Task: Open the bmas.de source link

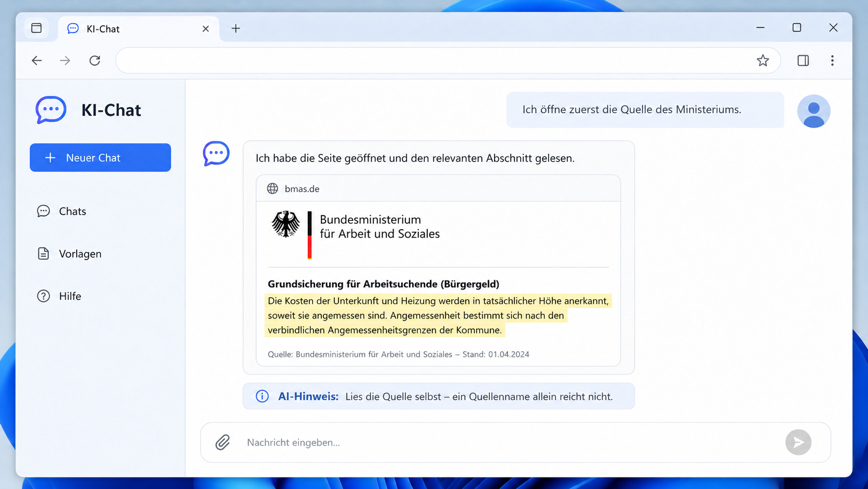Action: [302, 189]
